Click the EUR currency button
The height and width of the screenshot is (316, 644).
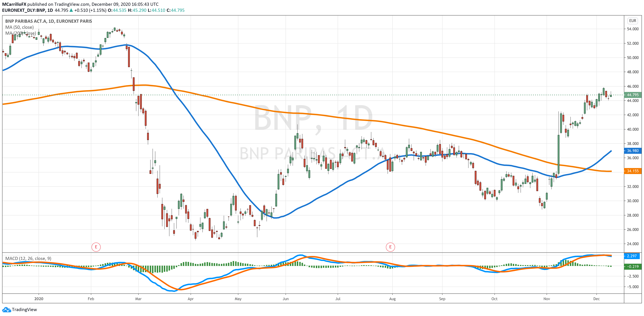[633, 21]
